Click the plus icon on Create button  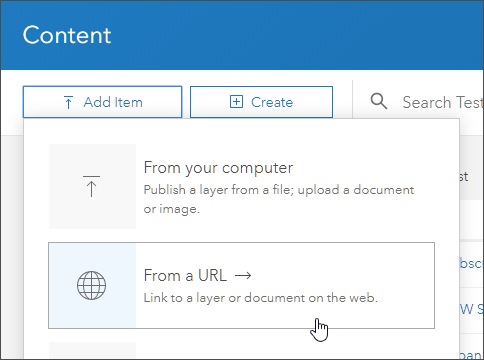tap(236, 102)
